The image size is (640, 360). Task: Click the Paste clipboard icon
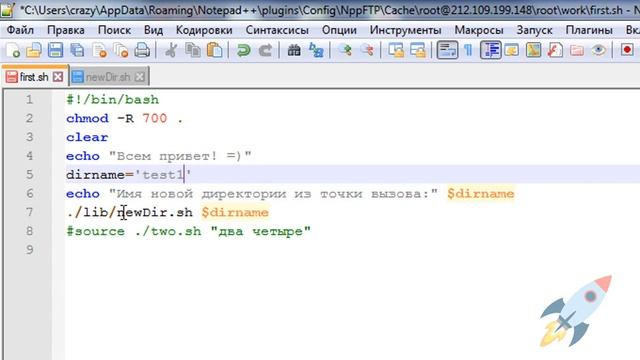[214, 51]
